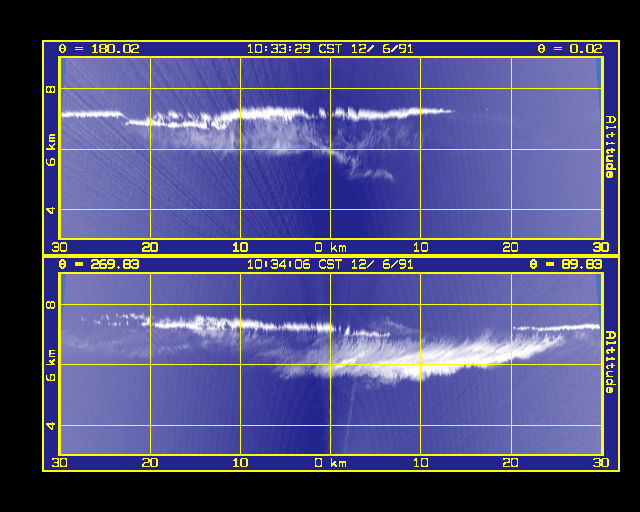The height and width of the screenshot is (512, 640).
Task: Click the 0 km range label under upper scan
Action: [331, 247]
